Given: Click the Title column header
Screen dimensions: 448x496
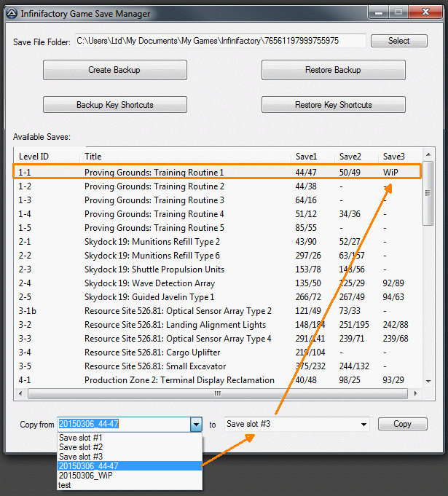Looking at the screenshot, I should [x=185, y=157].
